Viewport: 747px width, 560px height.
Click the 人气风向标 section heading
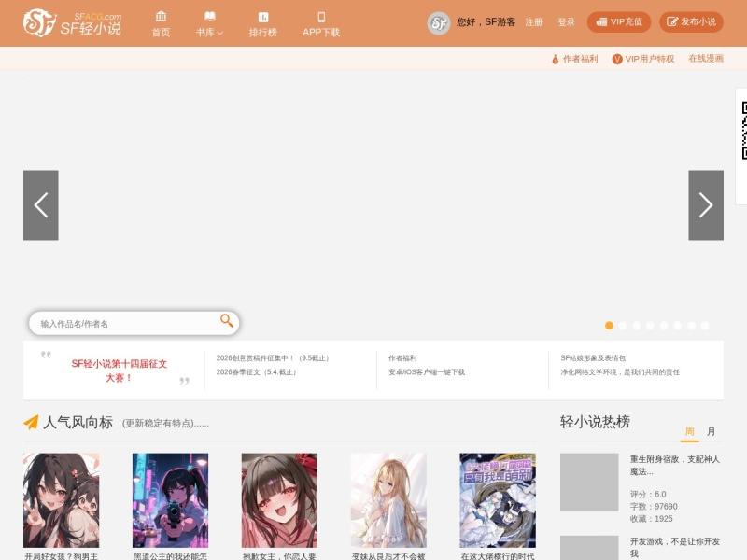[78, 423]
